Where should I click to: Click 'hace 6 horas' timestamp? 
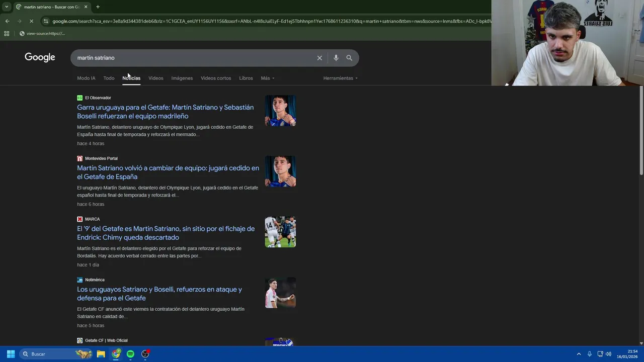(x=91, y=204)
